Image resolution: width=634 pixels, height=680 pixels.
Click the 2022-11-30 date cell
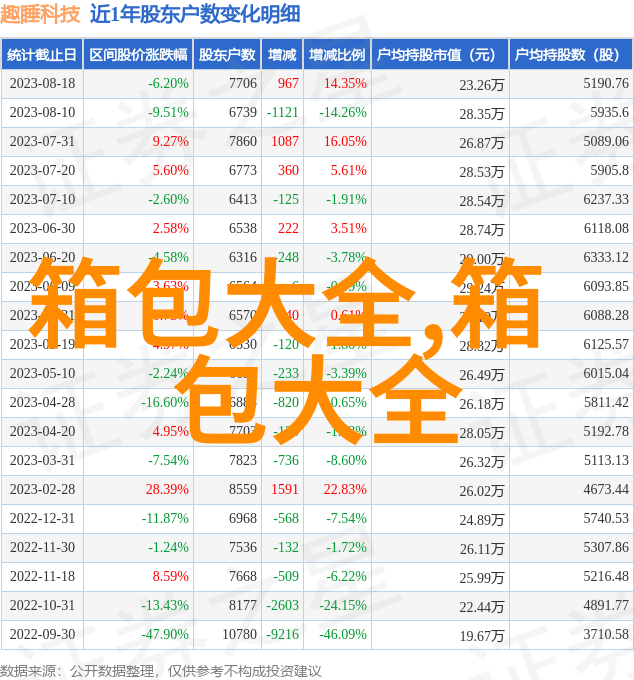pyautogui.click(x=42, y=548)
